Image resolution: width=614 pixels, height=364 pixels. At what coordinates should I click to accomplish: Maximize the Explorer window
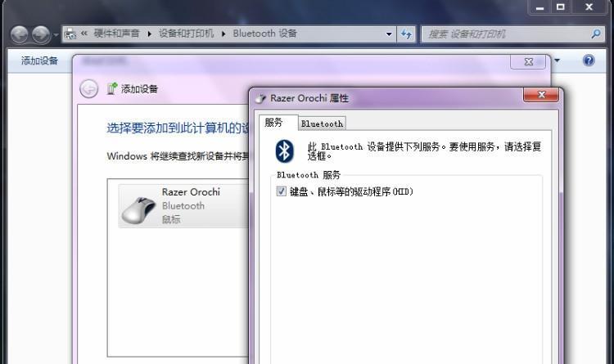click(x=561, y=7)
